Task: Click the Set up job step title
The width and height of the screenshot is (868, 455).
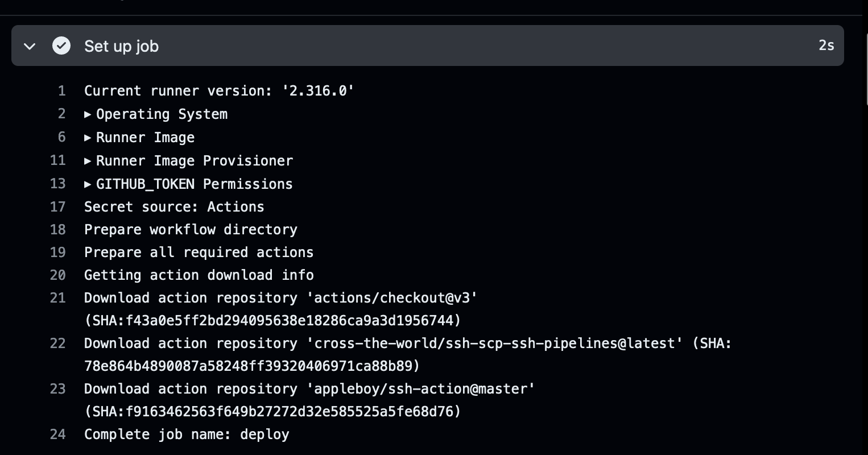Action: [121, 46]
